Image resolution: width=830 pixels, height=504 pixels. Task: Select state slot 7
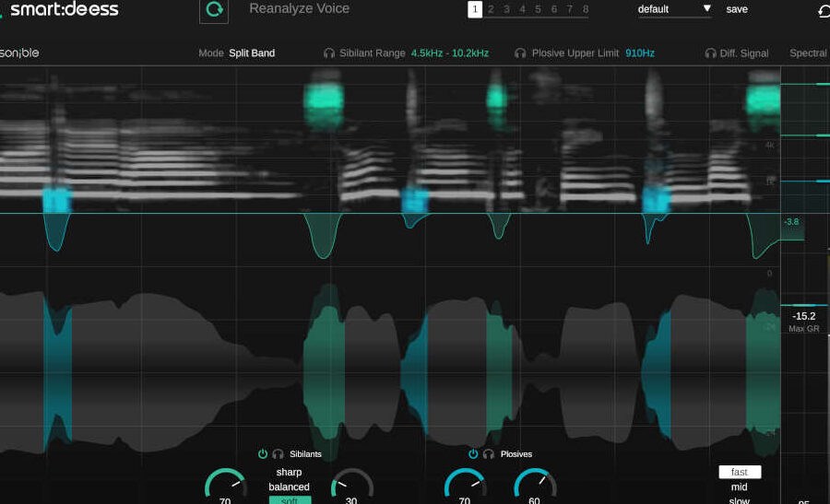tap(570, 9)
